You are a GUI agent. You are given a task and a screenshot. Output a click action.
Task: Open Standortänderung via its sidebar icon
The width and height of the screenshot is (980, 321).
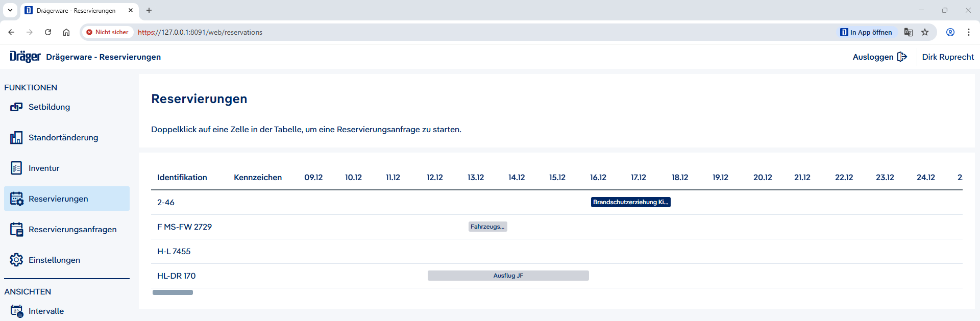point(16,138)
